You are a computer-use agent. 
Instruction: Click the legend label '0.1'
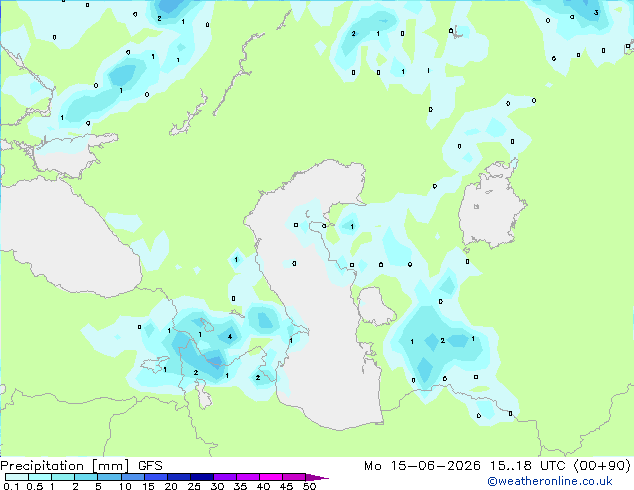(11, 486)
